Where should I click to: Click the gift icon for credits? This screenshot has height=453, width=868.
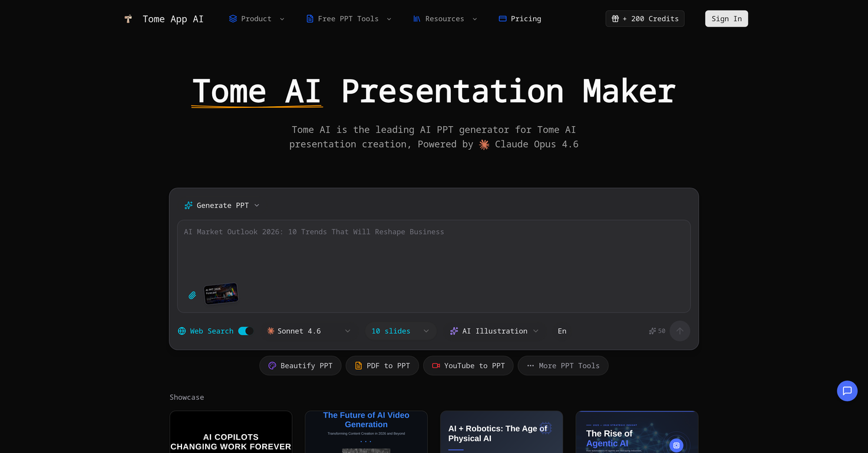tap(615, 19)
